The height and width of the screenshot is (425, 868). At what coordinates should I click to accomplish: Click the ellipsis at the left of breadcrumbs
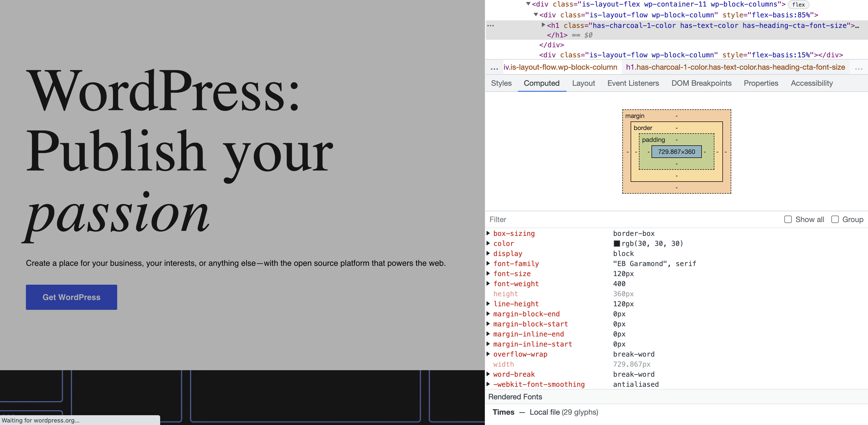[x=494, y=67]
